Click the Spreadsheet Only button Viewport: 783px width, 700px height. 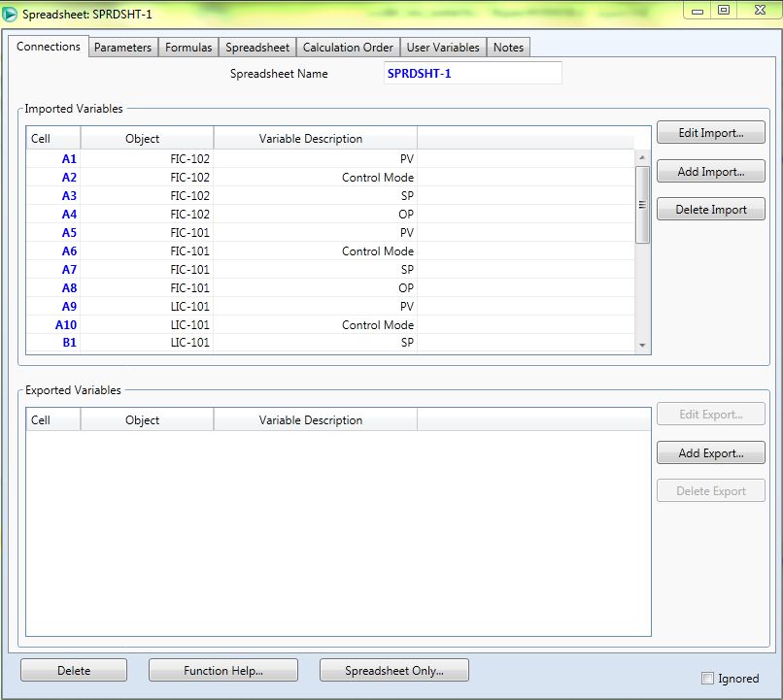click(393, 671)
